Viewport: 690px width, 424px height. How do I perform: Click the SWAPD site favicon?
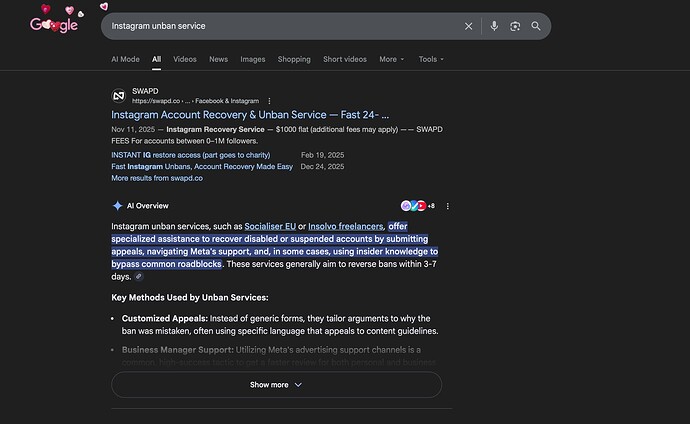[x=119, y=95]
